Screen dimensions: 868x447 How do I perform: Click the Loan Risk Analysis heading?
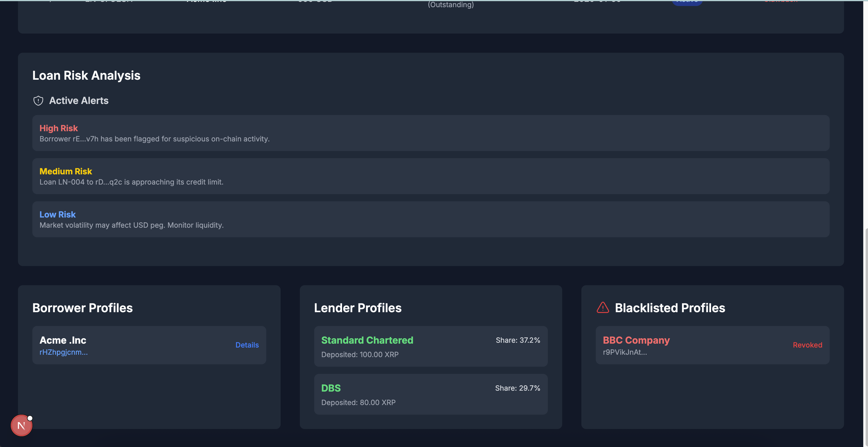click(86, 75)
